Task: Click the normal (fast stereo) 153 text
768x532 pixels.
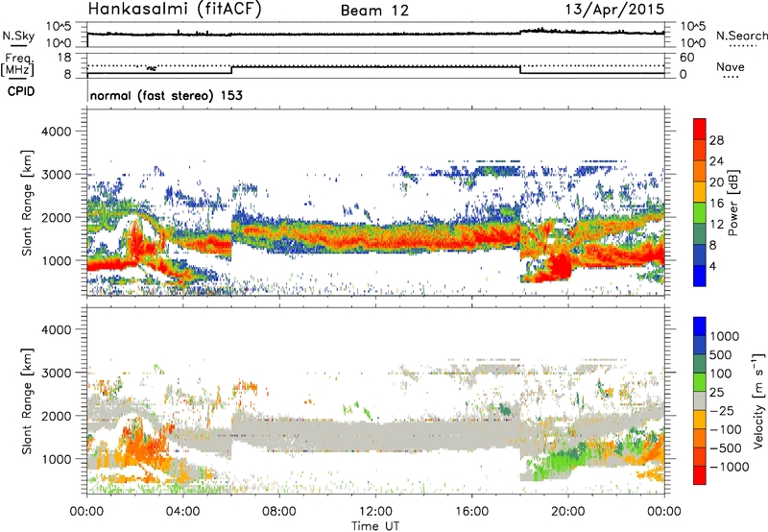Action: 166,96
